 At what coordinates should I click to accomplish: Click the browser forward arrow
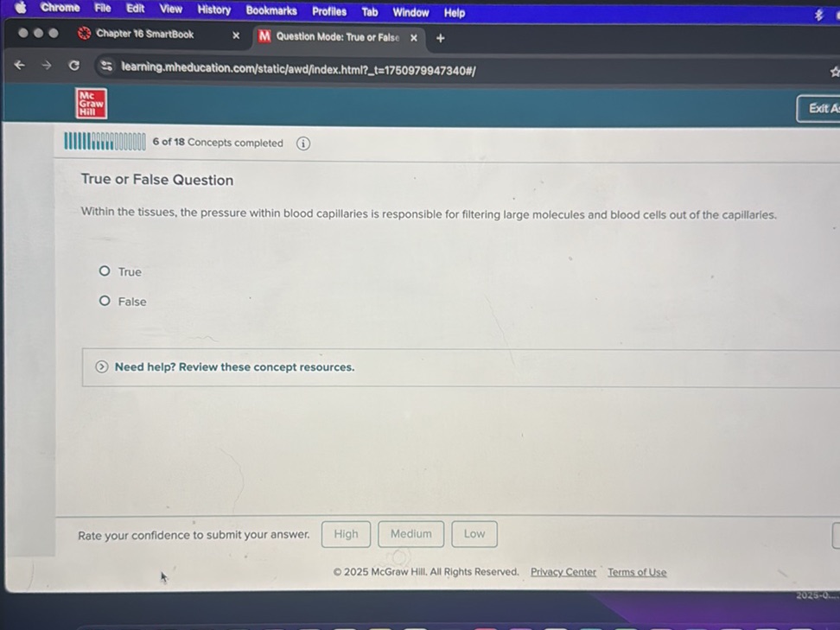(x=46, y=66)
